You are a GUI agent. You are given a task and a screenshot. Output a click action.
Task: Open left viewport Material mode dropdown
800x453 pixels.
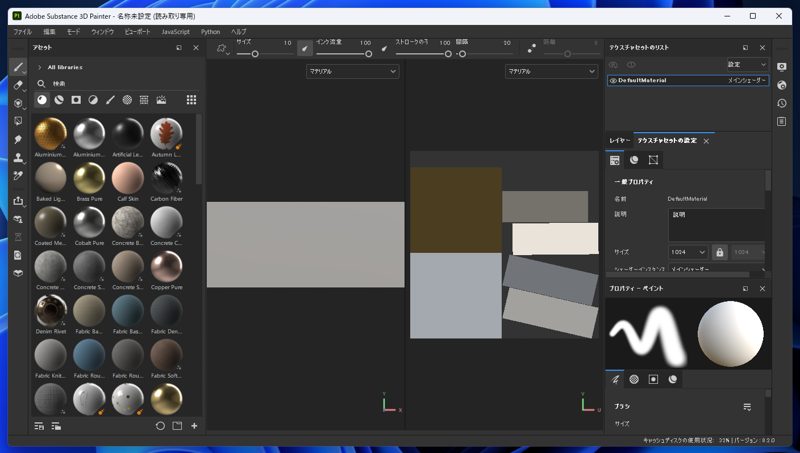(353, 71)
